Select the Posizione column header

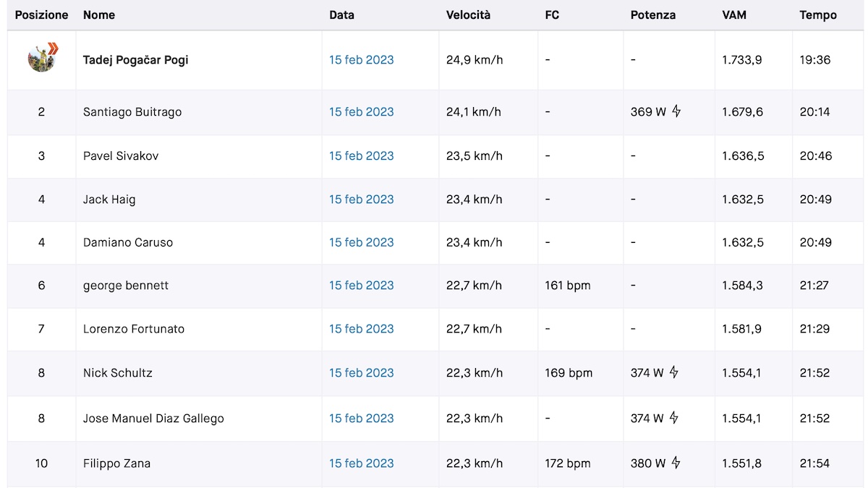[x=41, y=15]
